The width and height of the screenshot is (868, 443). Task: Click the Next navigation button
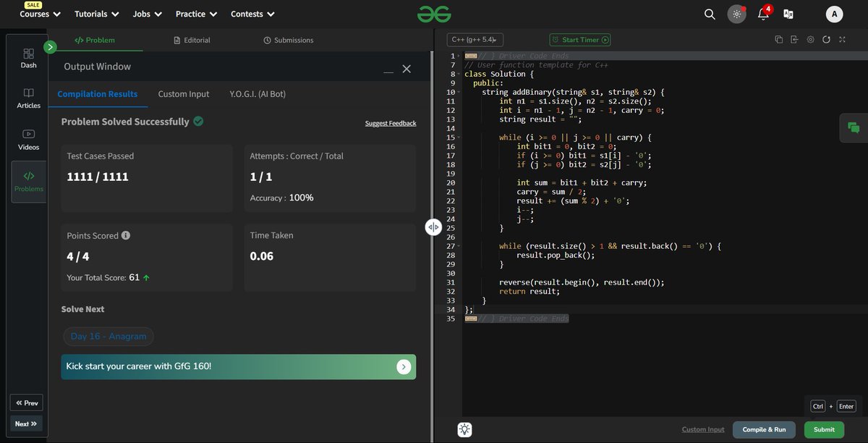coord(26,424)
